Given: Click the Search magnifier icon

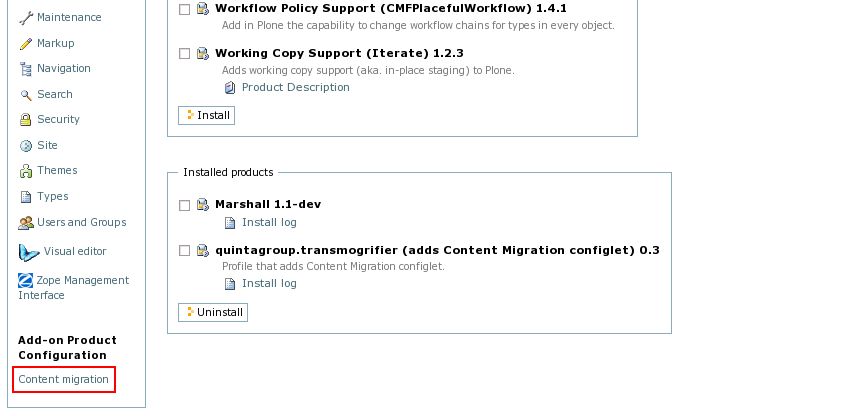Looking at the screenshot, I should coord(26,95).
